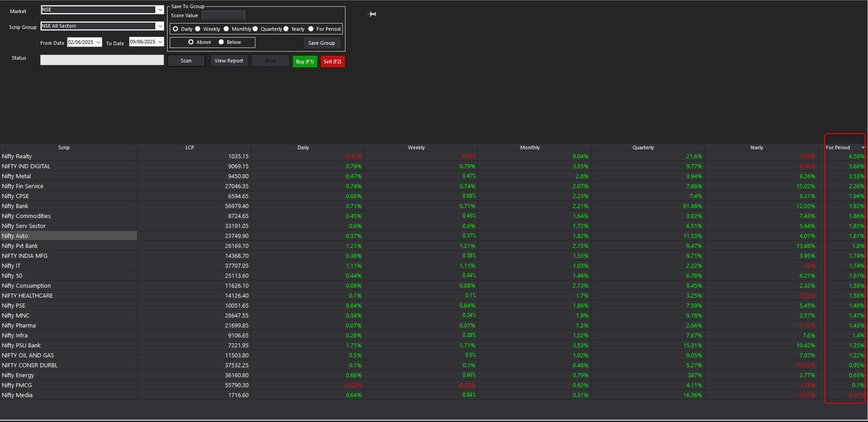Select the Nifty Pharma row
Image resolution: width=868 pixels, height=422 pixels.
coord(433,325)
